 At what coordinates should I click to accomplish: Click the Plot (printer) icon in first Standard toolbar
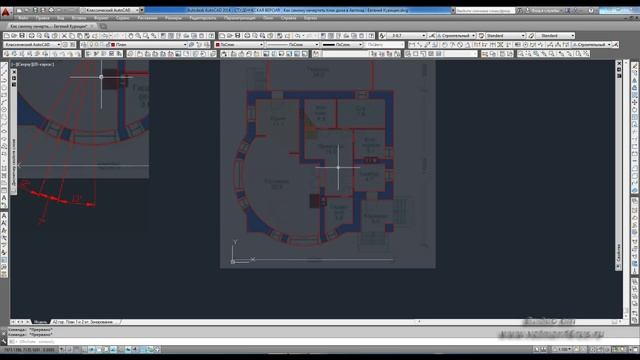click(x=31, y=36)
